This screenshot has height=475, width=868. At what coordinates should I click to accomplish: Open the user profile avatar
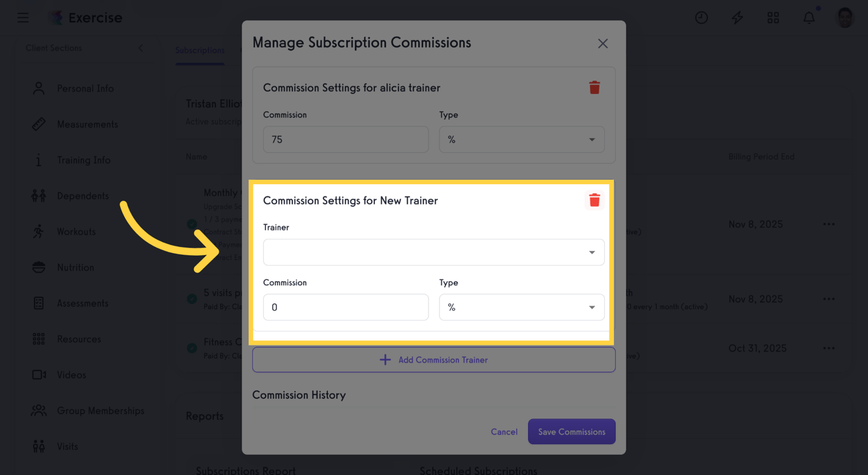(844, 18)
